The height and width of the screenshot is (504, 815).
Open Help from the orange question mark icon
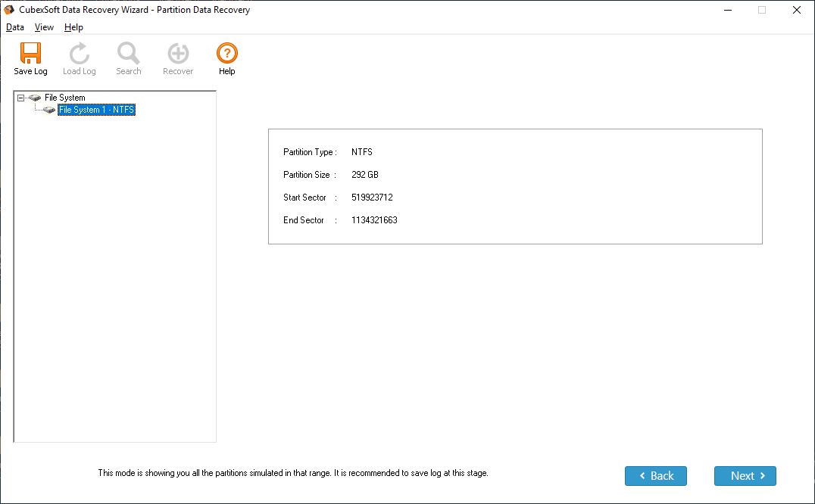point(226,54)
